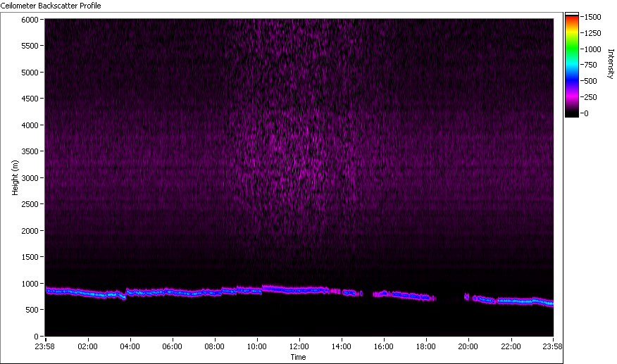Click the cloud layer band near 02:00
This screenshot has width=617, height=364.
pos(87,293)
